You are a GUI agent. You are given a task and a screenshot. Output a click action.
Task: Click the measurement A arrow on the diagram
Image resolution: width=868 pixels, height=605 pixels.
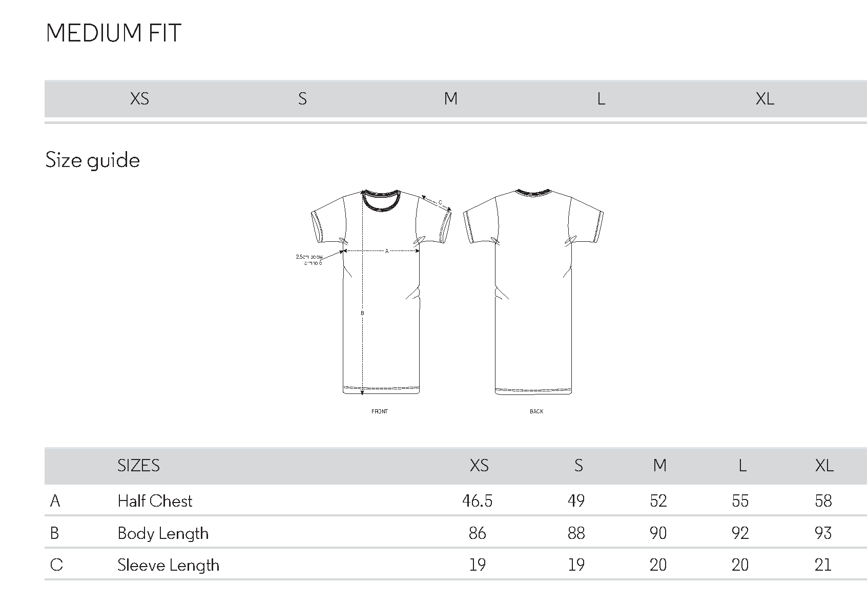[381, 251]
